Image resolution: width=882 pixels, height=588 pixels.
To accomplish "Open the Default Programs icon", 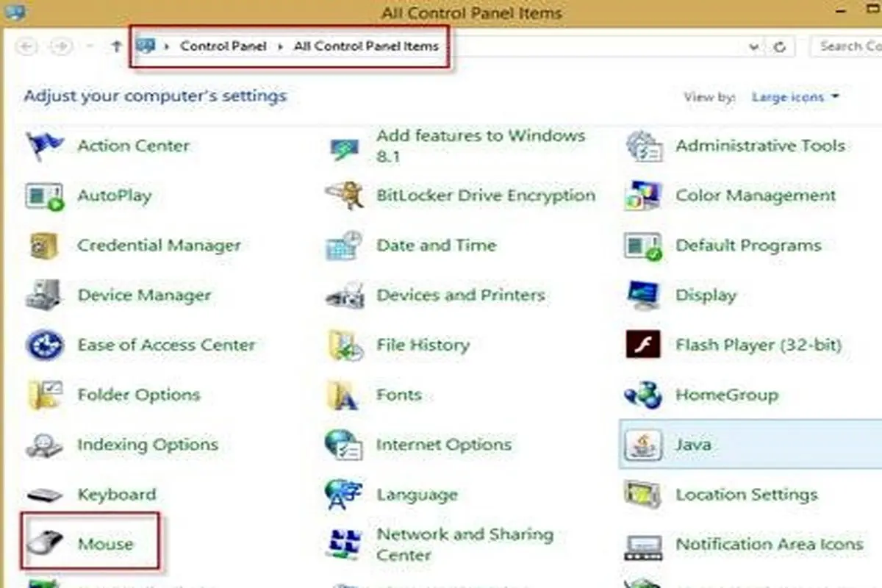I will point(644,245).
